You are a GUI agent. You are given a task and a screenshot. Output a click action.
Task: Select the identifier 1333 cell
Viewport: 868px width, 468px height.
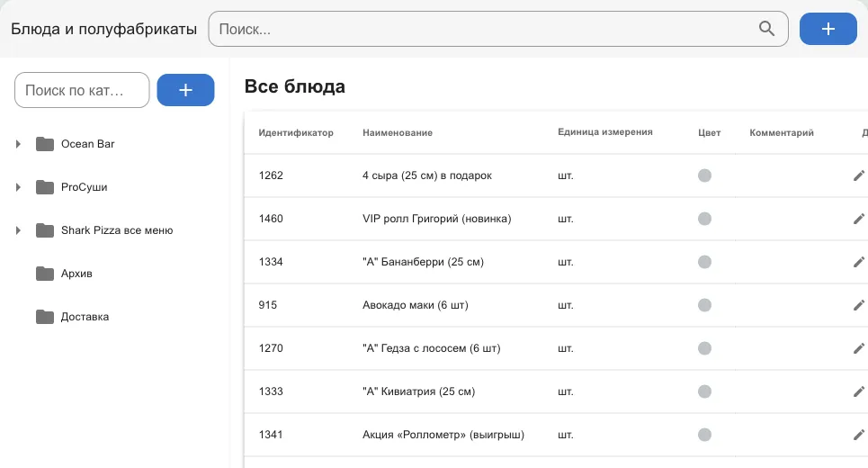(271, 391)
